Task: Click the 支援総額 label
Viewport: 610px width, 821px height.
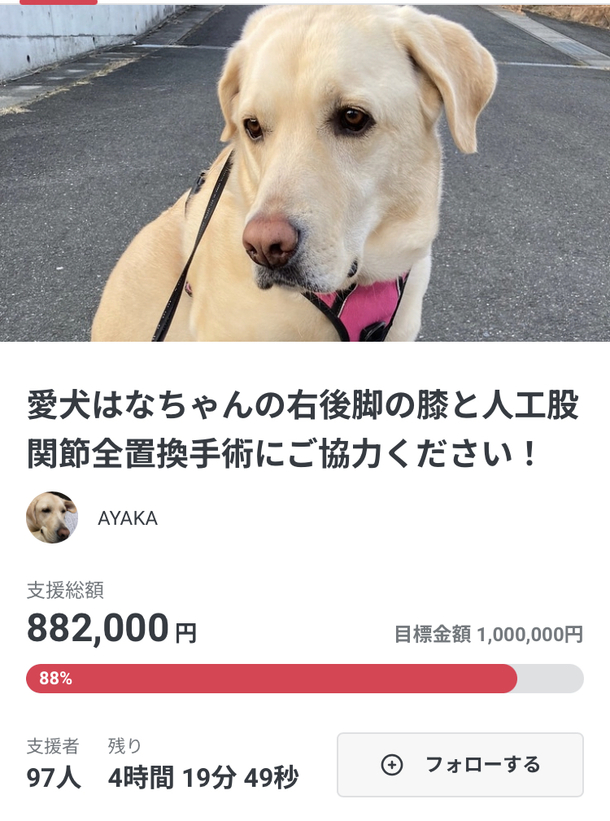Action: (65, 590)
